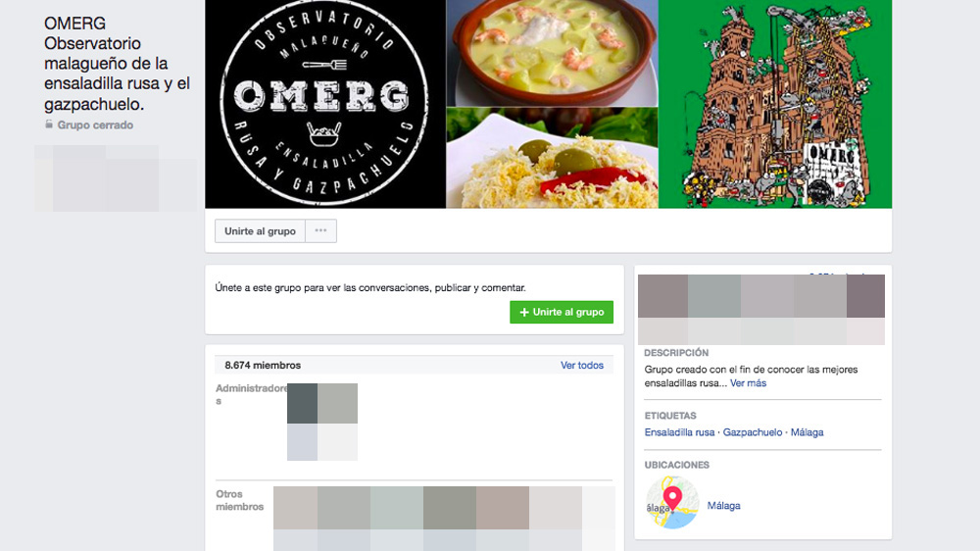Image resolution: width=980 pixels, height=551 pixels.
Task: Open the gazpachuelo soup bowl photo
Action: (x=553, y=53)
